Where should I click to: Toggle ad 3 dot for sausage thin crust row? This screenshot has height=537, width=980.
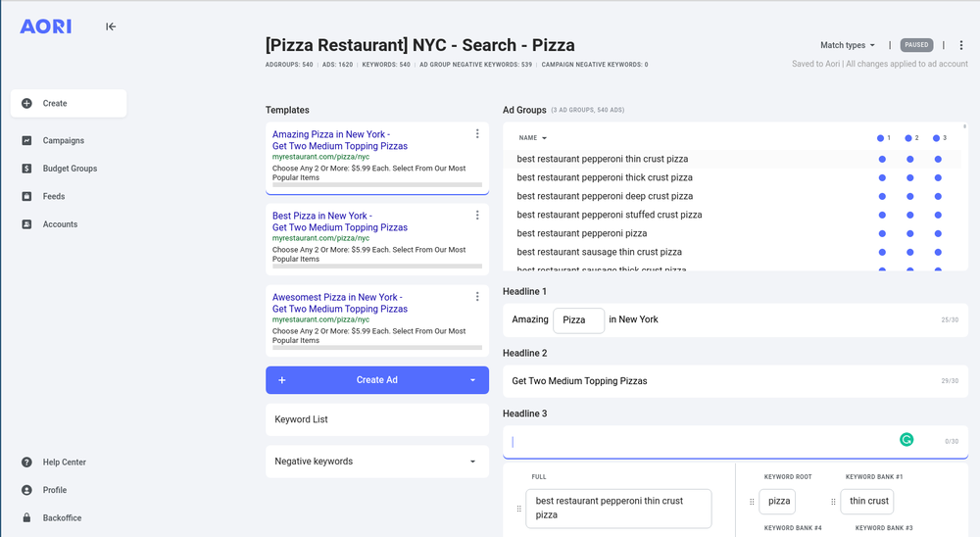click(x=938, y=252)
